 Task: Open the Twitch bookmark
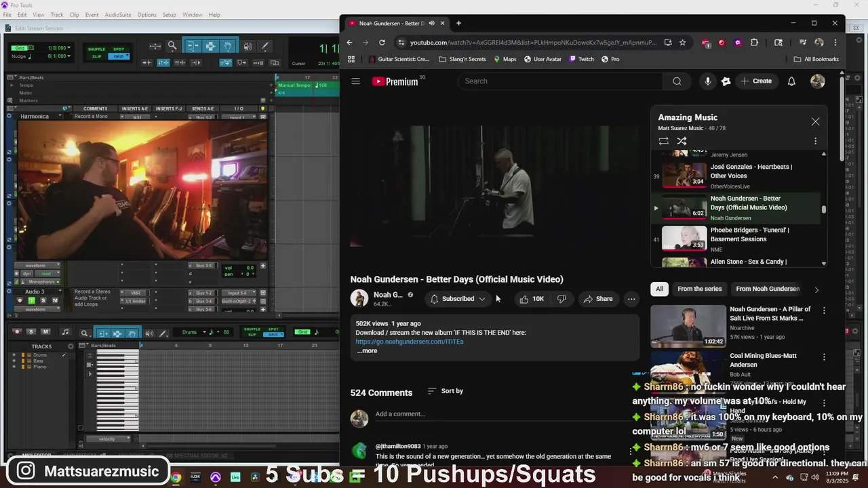point(582,59)
